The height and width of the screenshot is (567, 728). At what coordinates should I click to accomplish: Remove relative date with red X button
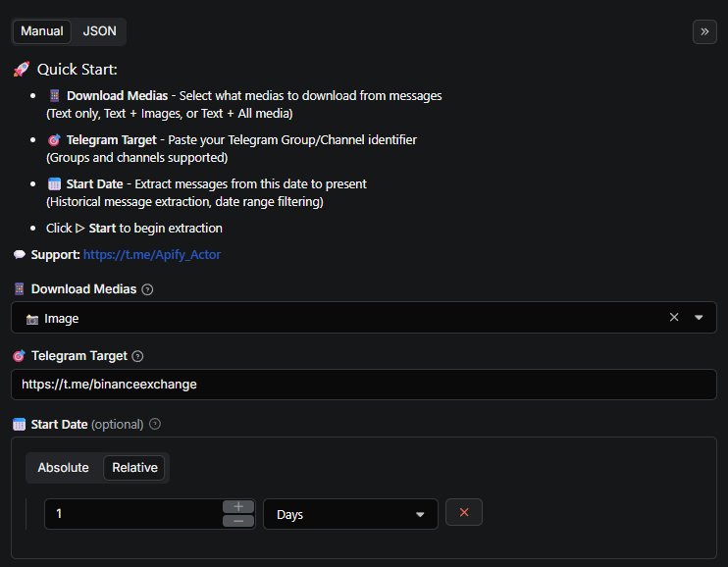[464, 512]
